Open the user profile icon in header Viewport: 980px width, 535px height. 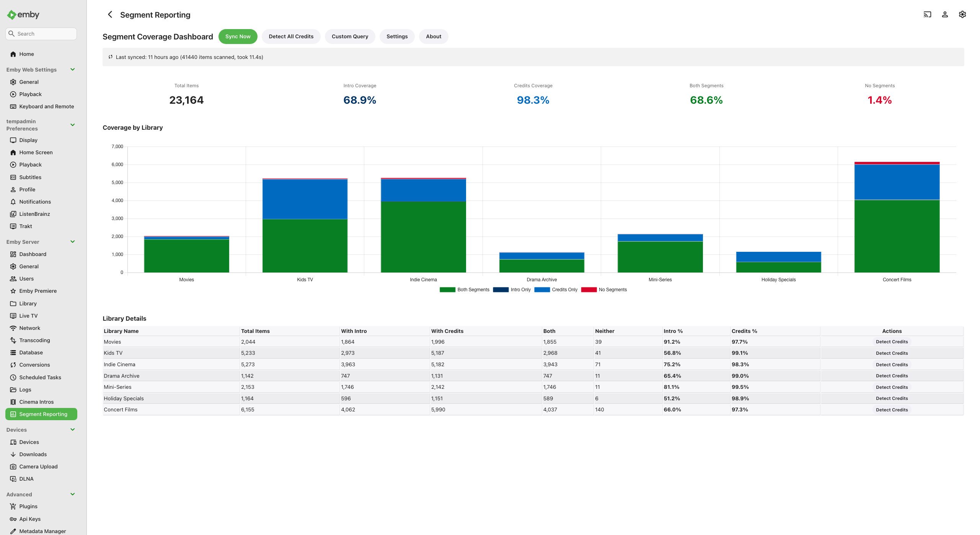[x=945, y=15]
